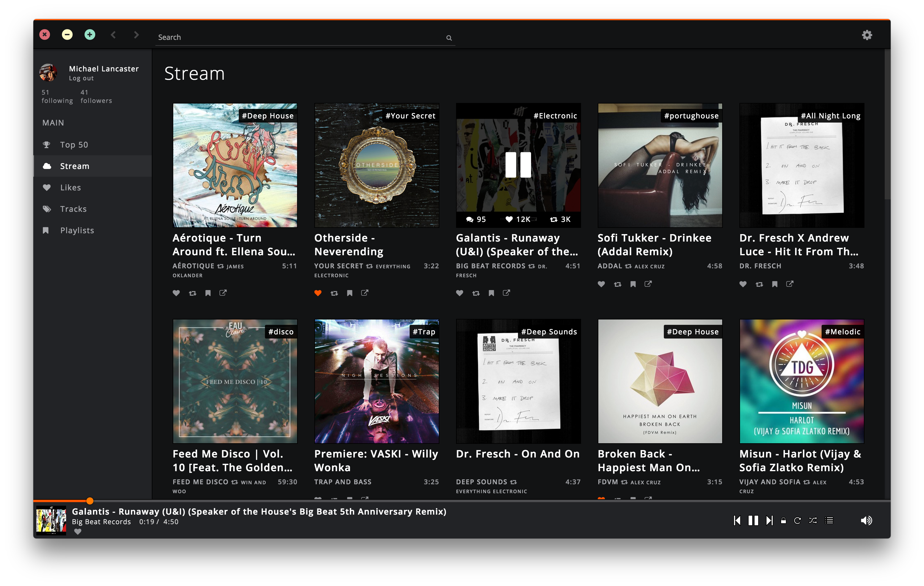Click the volume speaker icon
This screenshot has width=924, height=586.
867,520
